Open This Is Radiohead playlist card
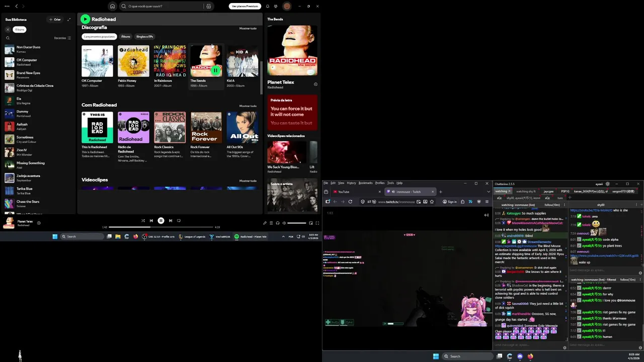Viewport: 644px width, 362px height. click(97, 136)
